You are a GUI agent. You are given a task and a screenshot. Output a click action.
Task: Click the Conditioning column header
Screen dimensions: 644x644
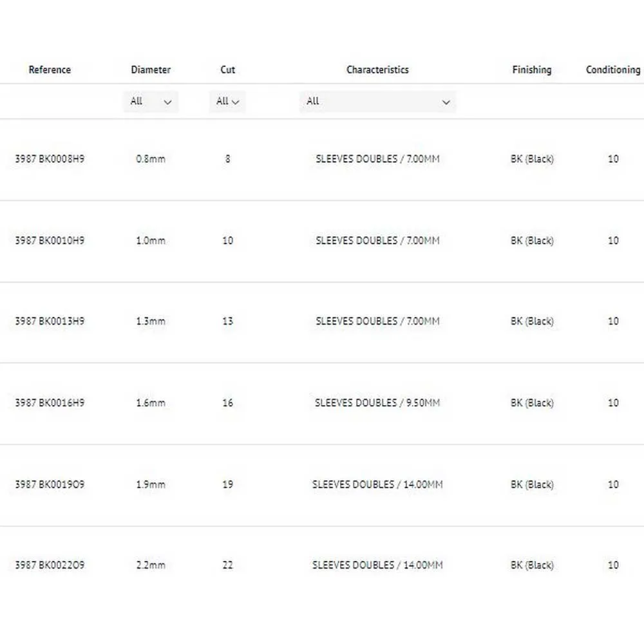612,70
